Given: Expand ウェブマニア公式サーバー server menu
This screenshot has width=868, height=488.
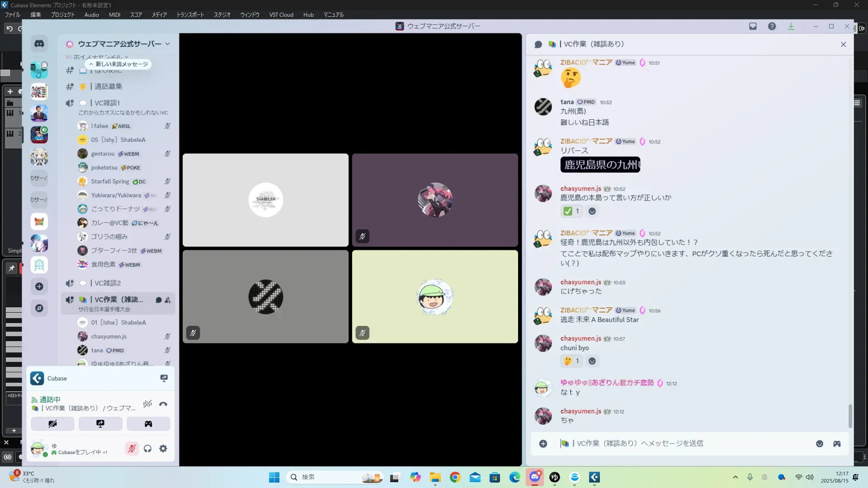Looking at the screenshot, I should (119, 44).
